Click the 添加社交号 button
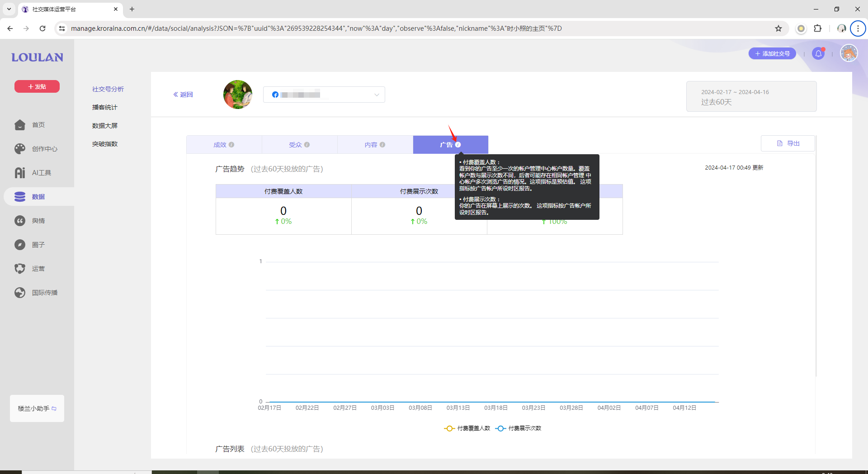Image resolution: width=868 pixels, height=474 pixels. coord(772,53)
